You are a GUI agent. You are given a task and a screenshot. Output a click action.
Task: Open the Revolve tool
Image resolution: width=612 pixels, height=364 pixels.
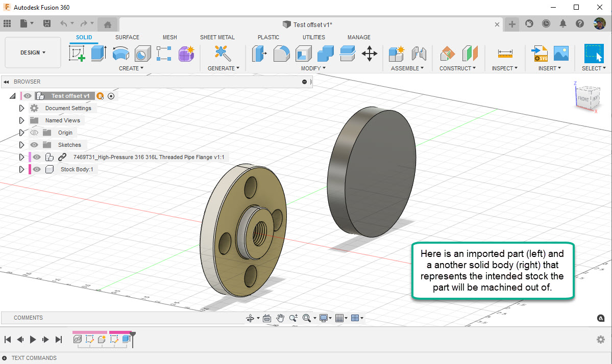click(121, 53)
